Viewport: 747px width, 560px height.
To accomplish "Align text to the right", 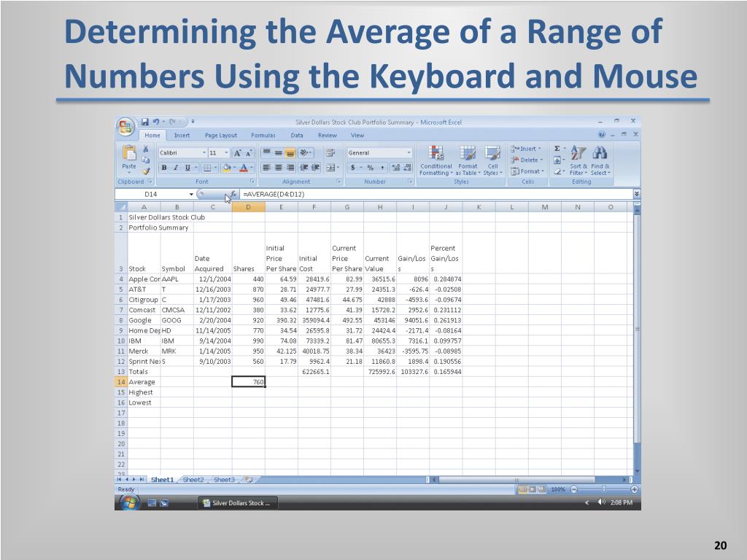I will pos(290,168).
